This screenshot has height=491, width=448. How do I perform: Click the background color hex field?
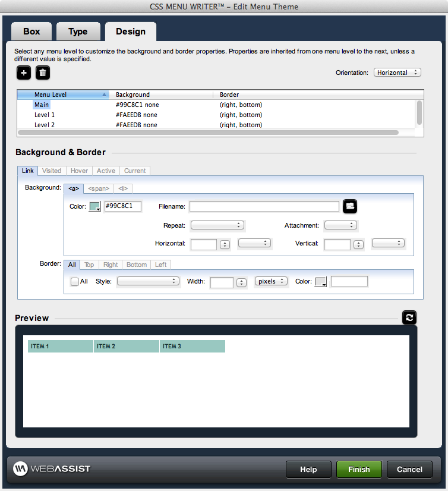(x=123, y=206)
